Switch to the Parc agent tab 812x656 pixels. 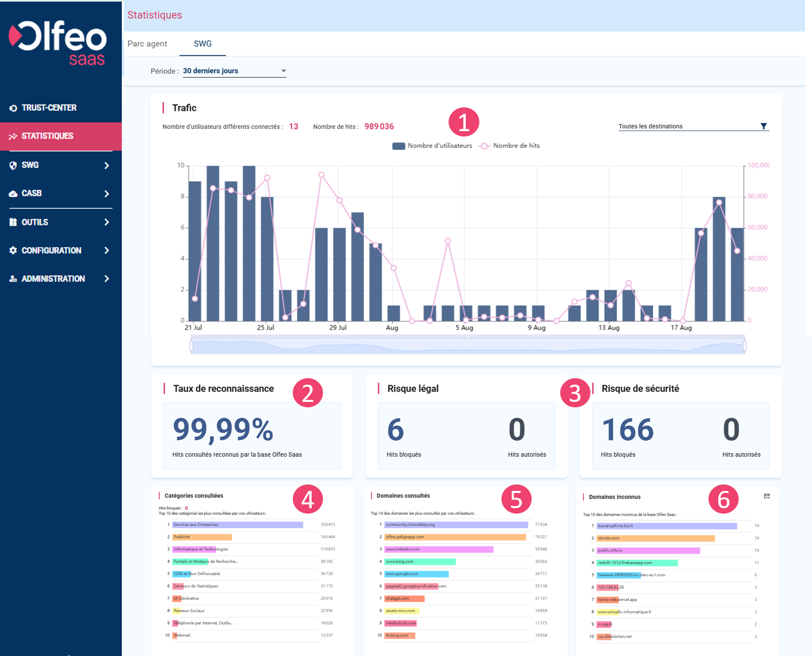[147, 44]
